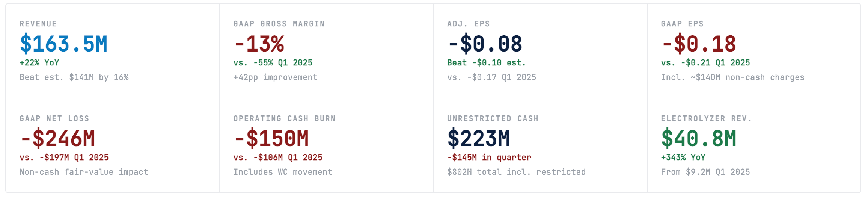868x200 pixels.
Task: Select the Includes WC movement note
Action: [283, 172]
